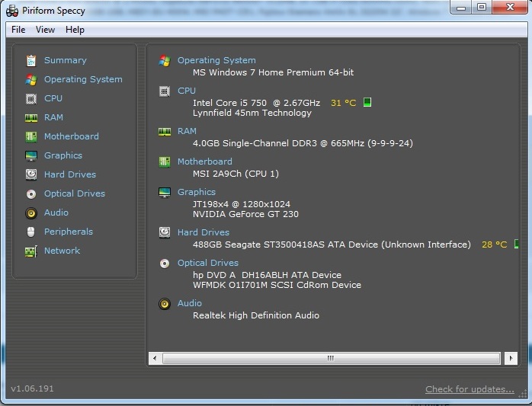Viewport: 532px width, 406px height.
Task: Click the right arrow of horizontal scrollbar
Action: (511, 357)
